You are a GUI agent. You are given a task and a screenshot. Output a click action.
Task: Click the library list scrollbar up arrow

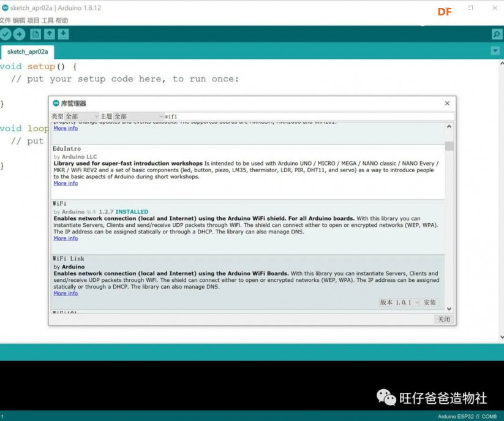[449, 127]
